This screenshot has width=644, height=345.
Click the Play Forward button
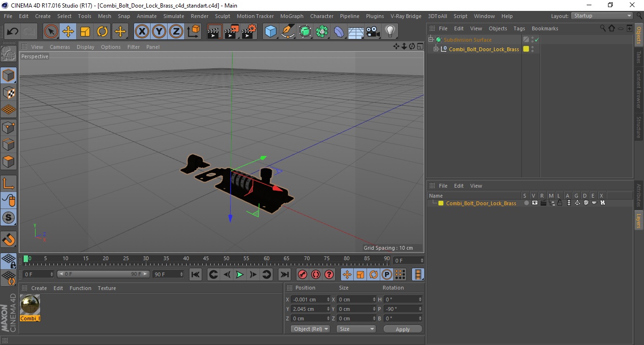click(240, 274)
